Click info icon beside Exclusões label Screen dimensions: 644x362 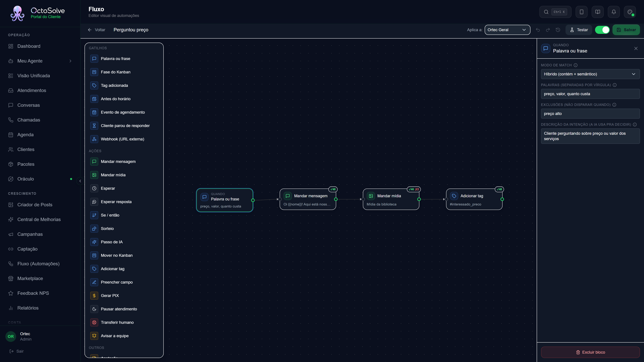point(614,105)
